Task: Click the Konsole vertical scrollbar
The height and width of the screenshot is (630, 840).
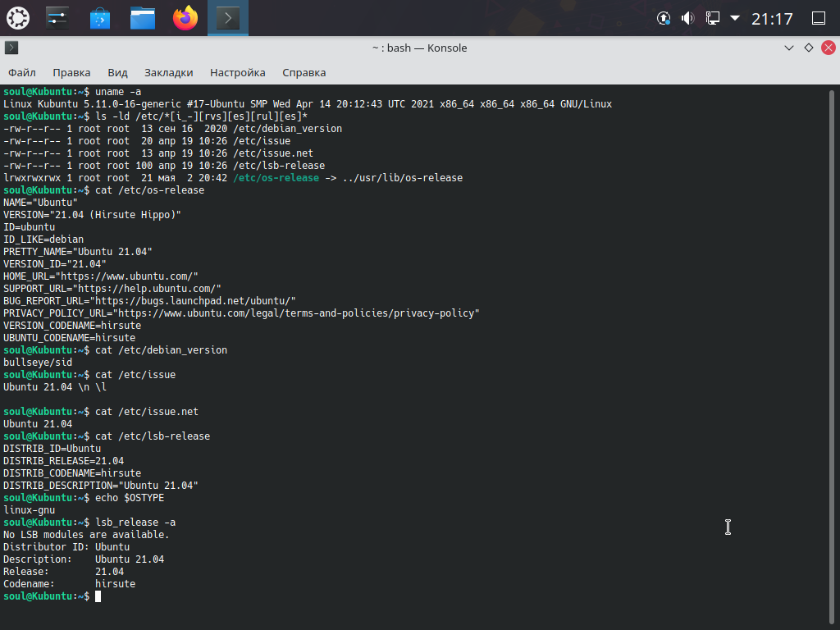Action: pyautogui.click(x=832, y=357)
